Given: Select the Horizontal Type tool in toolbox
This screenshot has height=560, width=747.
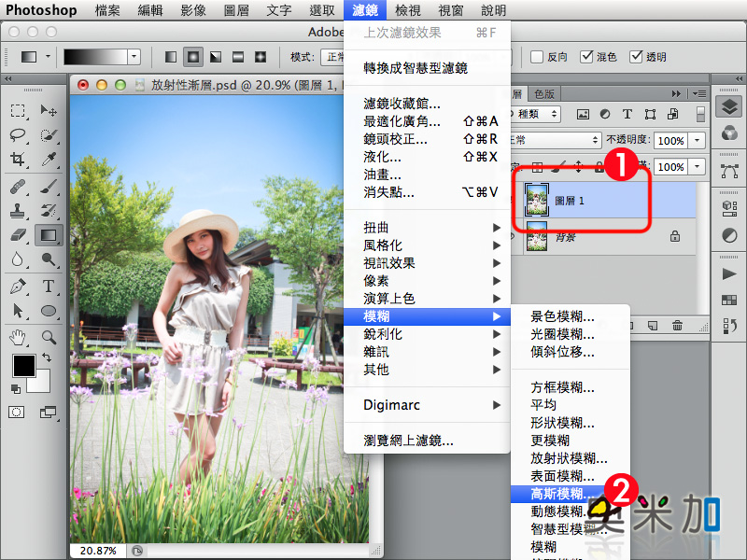Looking at the screenshot, I should (49, 287).
